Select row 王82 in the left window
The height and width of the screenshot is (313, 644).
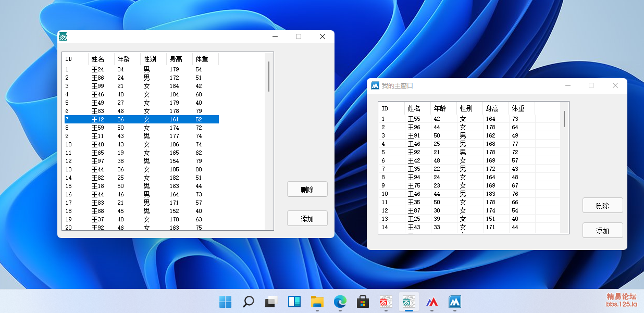pos(141,178)
